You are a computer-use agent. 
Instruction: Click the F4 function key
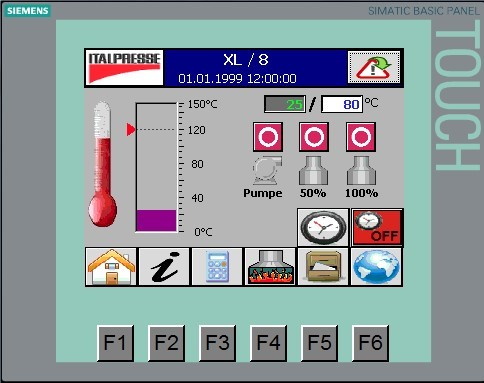pyautogui.click(x=268, y=343)
